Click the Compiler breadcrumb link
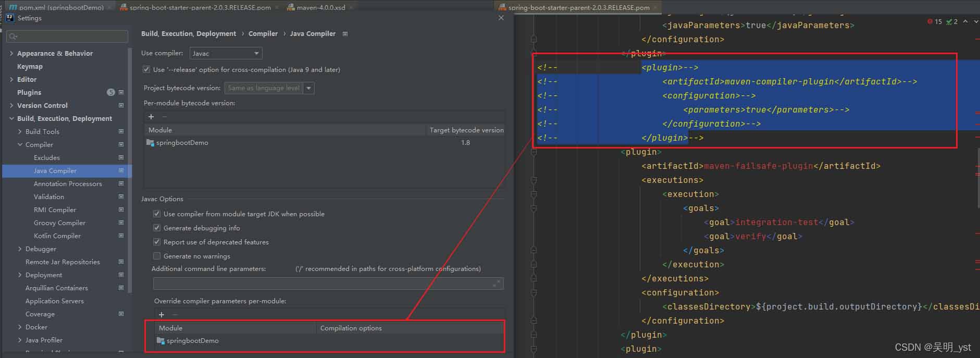Screen dimensions: 980x358 (x=263, y=33)
